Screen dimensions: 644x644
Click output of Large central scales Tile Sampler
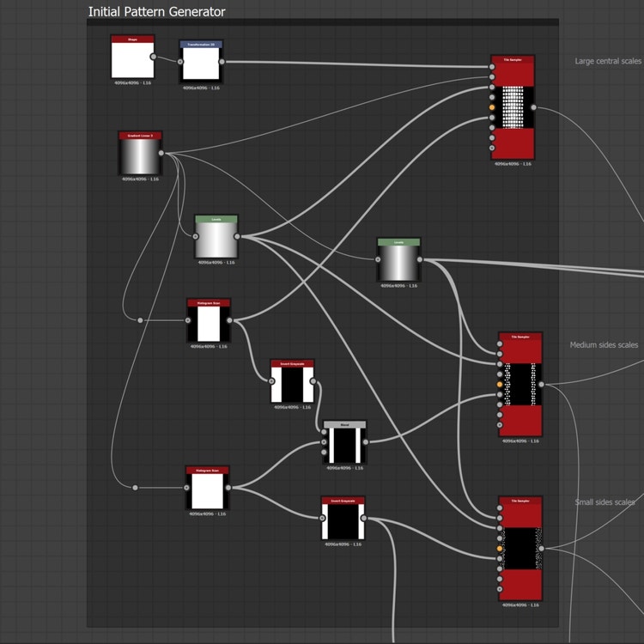(x=533, y=107)
